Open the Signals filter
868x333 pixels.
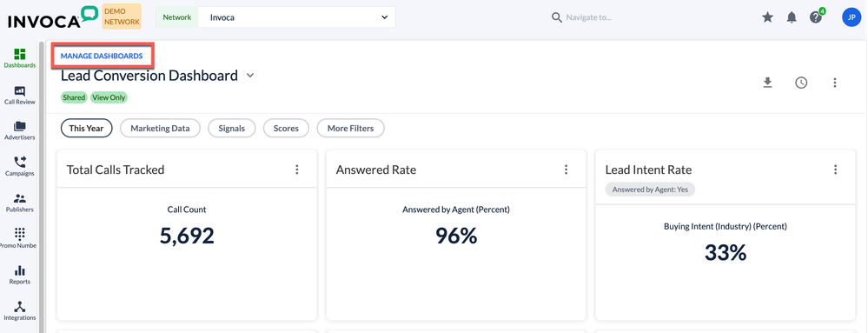[231, 128]
